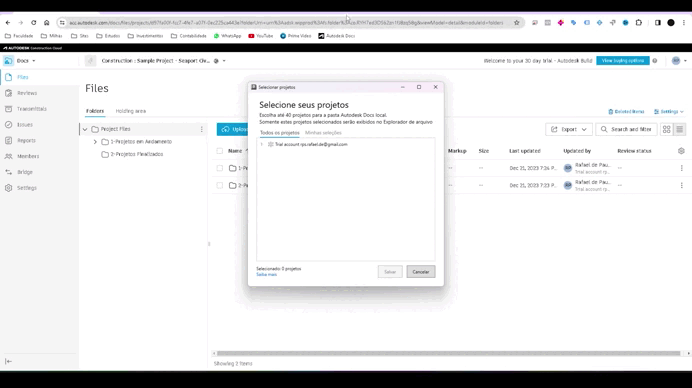Open Members in the sidebar
This screenshot has width=692, height=388.
click(x=28, y=156)
